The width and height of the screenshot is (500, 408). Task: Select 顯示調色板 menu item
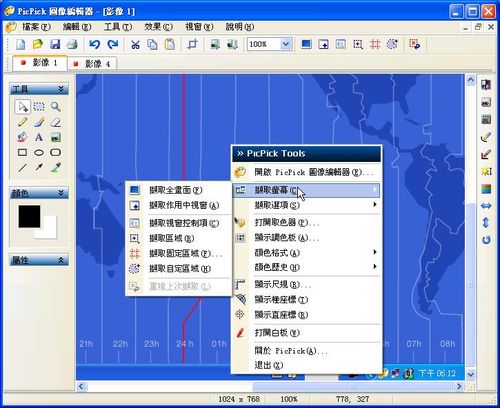pos(306,238)
